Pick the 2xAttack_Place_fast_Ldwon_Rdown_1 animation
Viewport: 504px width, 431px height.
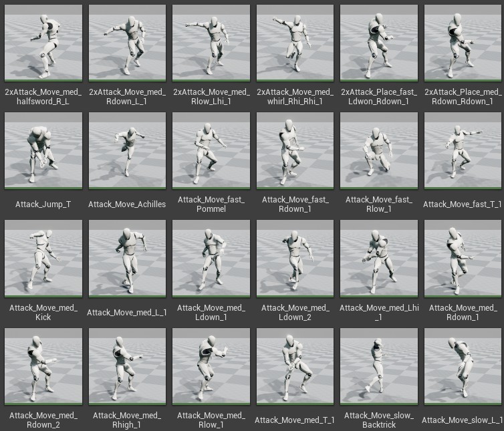[x=379, y=43]
